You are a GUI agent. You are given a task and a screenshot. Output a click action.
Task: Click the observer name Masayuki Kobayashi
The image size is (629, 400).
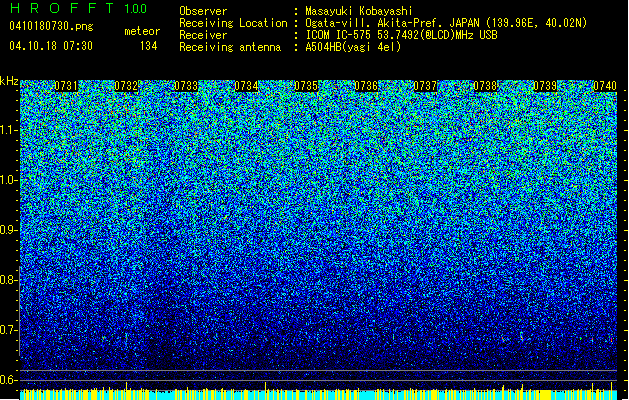click(x=359, y=11)
